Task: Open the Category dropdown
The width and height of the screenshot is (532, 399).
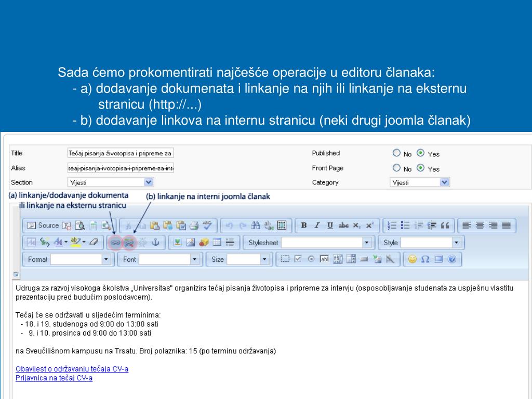Action: 420,182
